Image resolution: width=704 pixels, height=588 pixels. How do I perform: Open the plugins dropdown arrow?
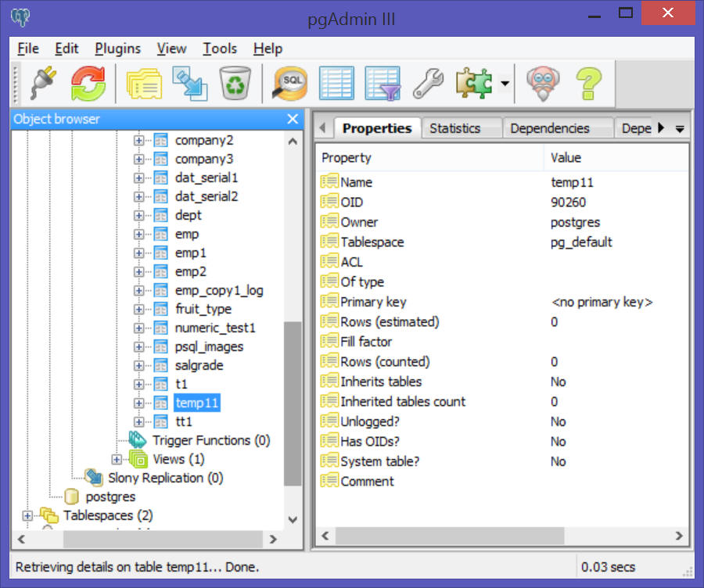coord(505,84)
